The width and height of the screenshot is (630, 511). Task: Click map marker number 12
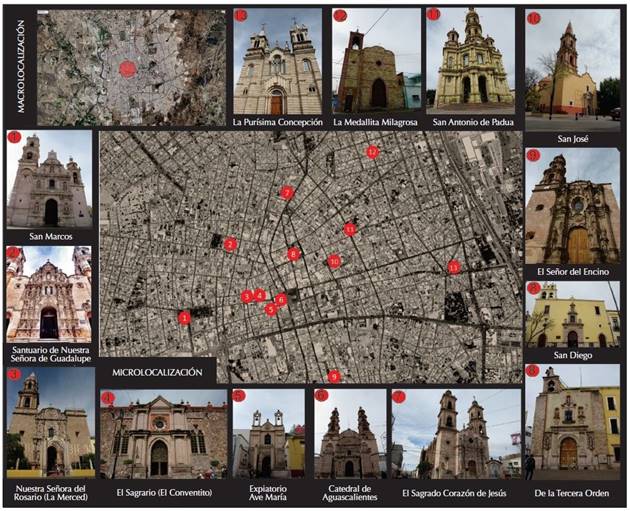(x=372, y=152)
